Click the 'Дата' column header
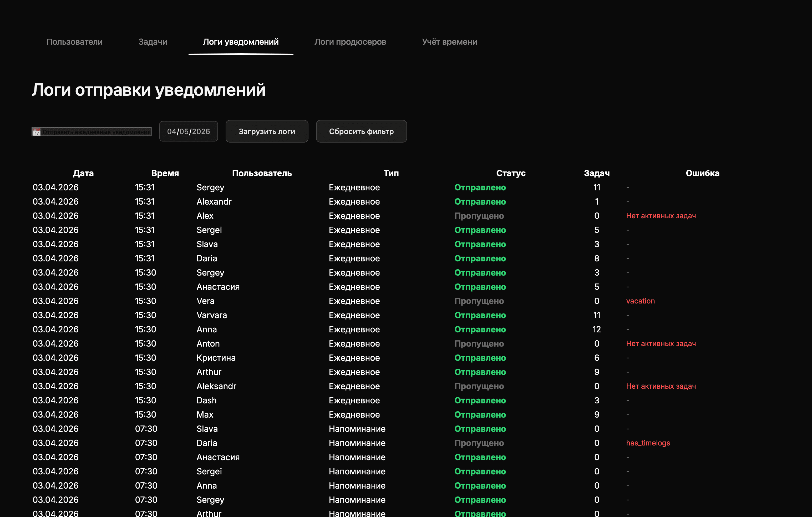This screenshot has height=517, width=812. [x=84, y=173]
